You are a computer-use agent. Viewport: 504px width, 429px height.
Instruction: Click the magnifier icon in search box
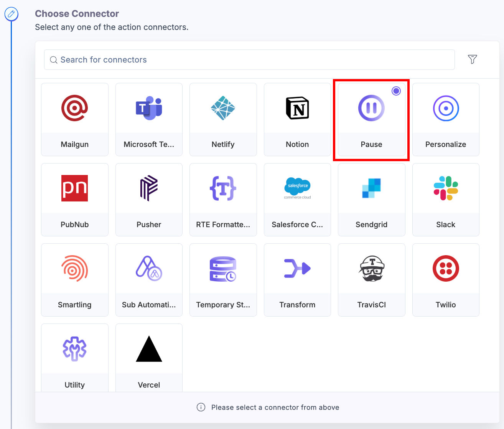54,60
